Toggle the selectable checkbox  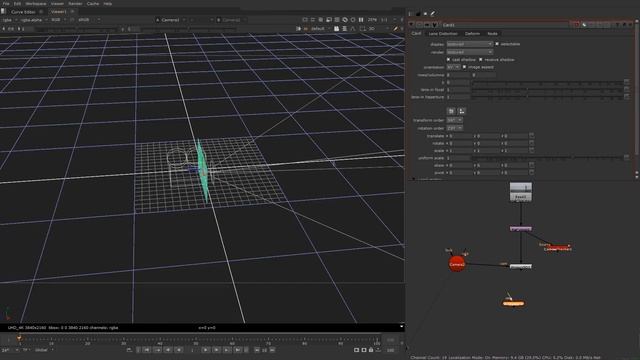coord(497,44)
